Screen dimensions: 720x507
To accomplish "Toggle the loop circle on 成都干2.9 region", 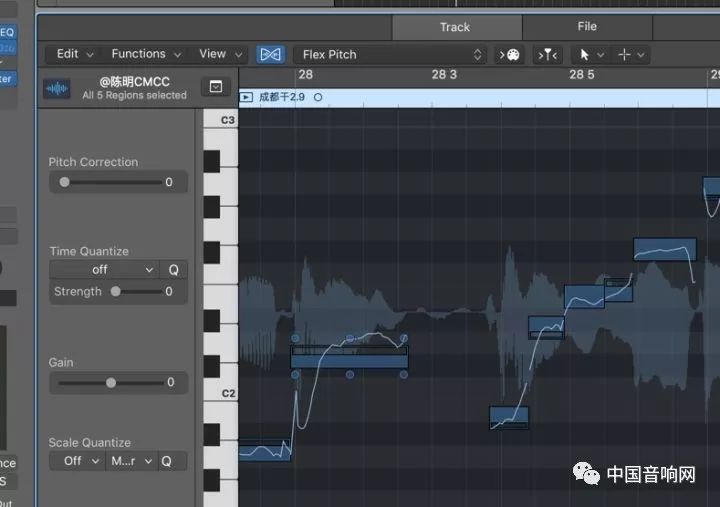I will (318, 97).
